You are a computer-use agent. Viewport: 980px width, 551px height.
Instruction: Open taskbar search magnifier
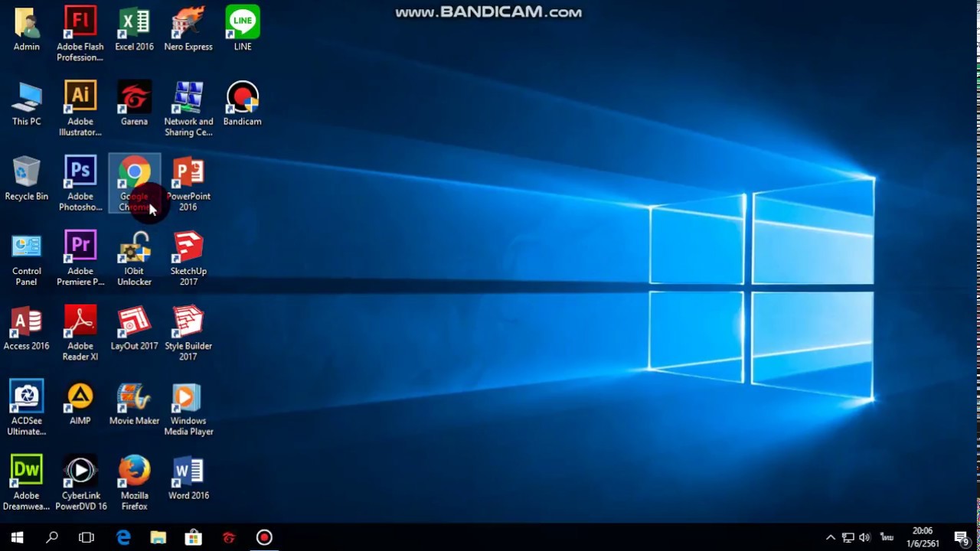pos(52,537)
